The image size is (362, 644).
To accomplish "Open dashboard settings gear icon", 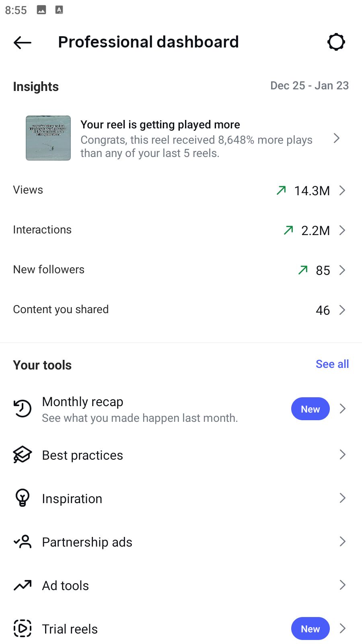I will pyautogui.click(x=336, y=42).
